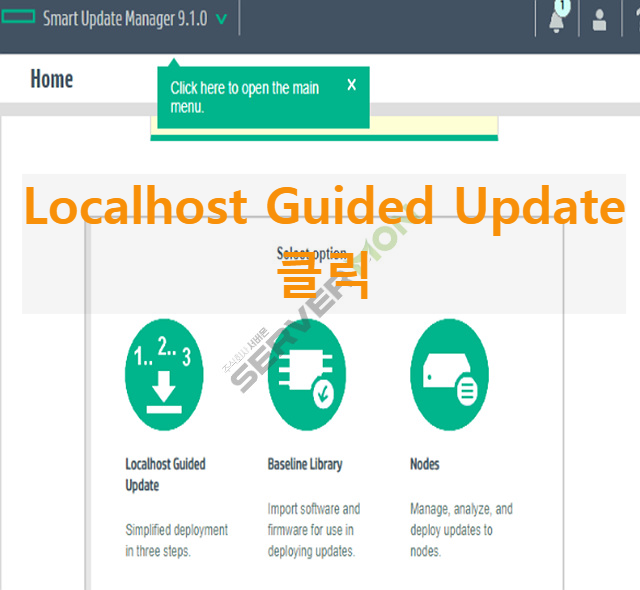Open the user account icon

(x=599, y=20)
